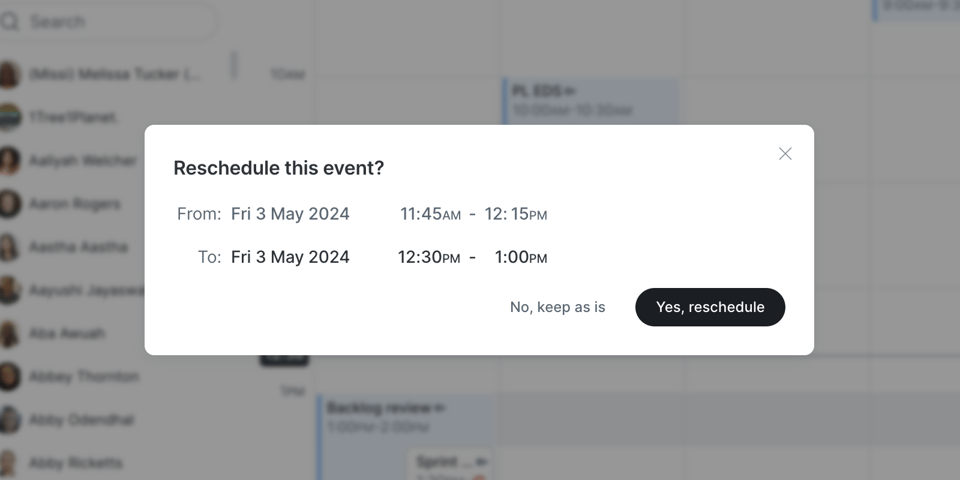
Task: Click Abbey Thornton's avatar
Action: coord(9,377)
